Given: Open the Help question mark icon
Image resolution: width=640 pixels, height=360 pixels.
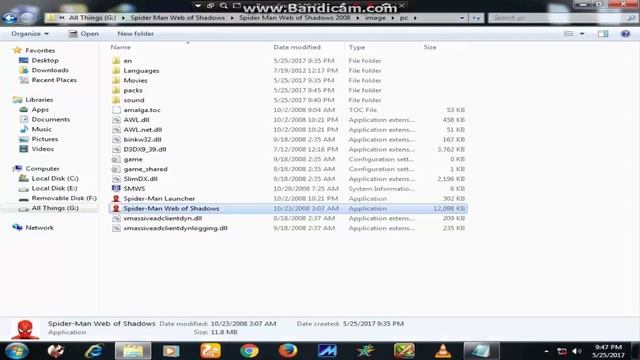Looking at the screenshot, I should [x=625, y=34].
